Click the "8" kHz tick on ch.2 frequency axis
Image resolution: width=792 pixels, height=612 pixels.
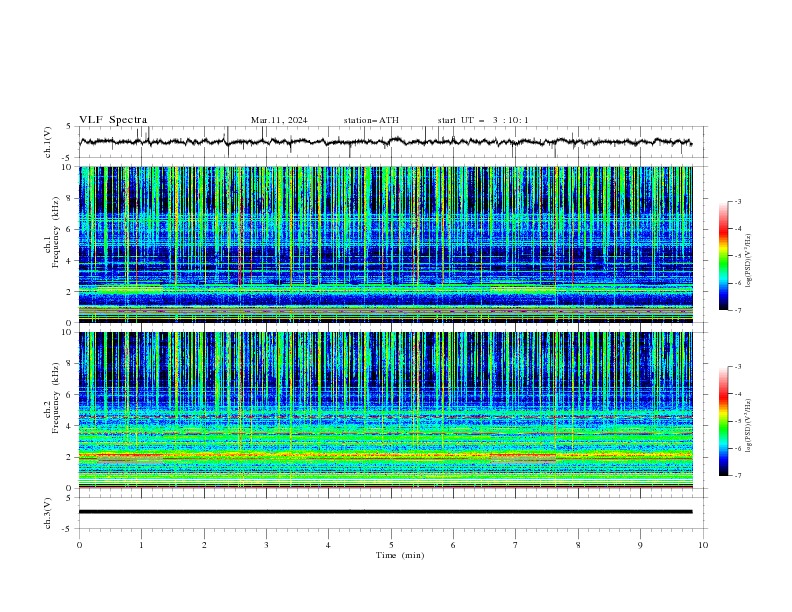point(71,364)
